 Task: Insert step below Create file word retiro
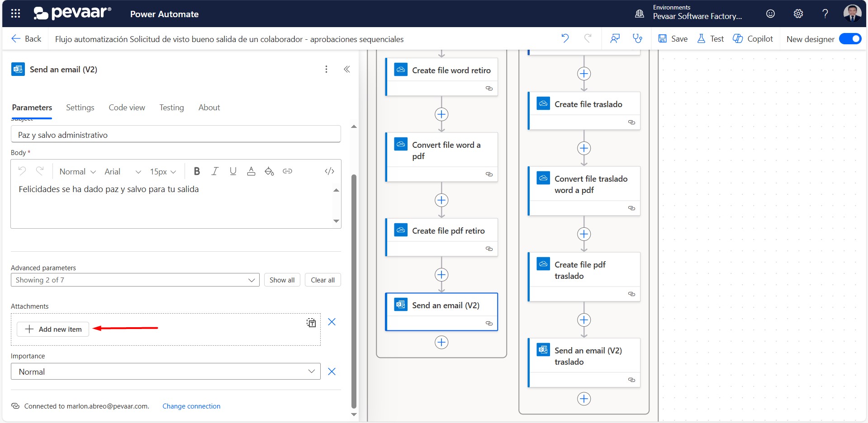click(441, 114)
